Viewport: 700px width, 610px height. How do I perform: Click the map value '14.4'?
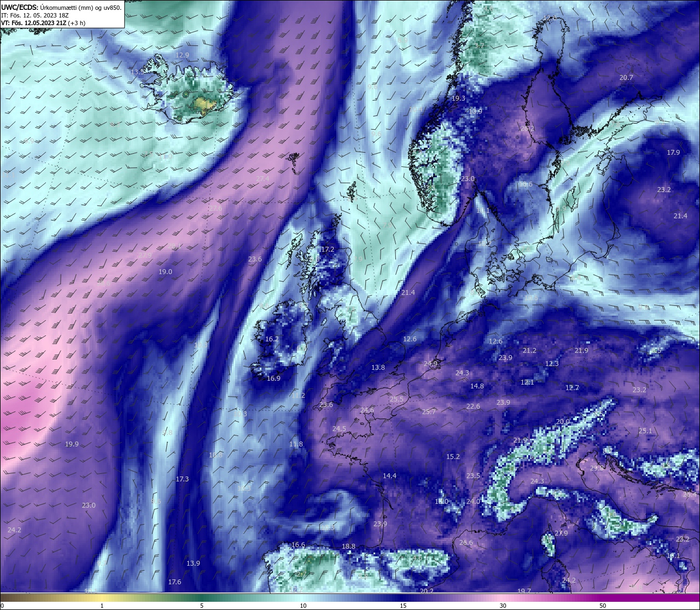[389, 477]
